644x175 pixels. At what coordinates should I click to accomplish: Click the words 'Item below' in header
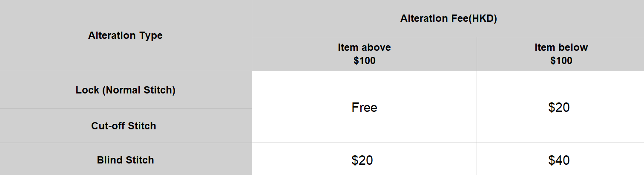click(x=561, y=47)
